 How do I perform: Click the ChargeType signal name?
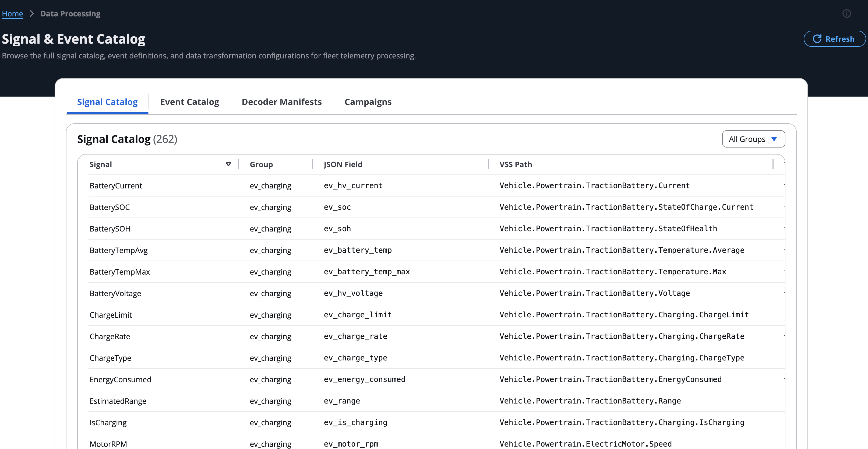110,358
